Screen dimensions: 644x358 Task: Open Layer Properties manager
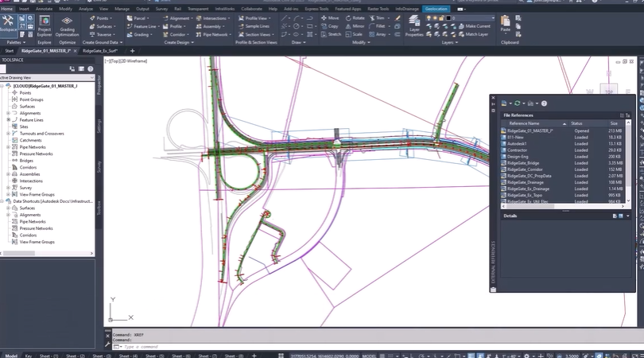click(414, 26)
